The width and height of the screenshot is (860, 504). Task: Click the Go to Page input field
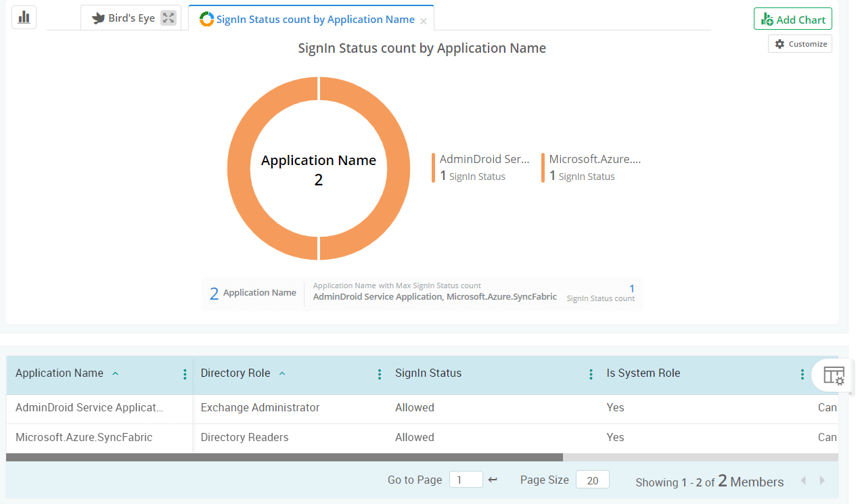coord(466,480)
